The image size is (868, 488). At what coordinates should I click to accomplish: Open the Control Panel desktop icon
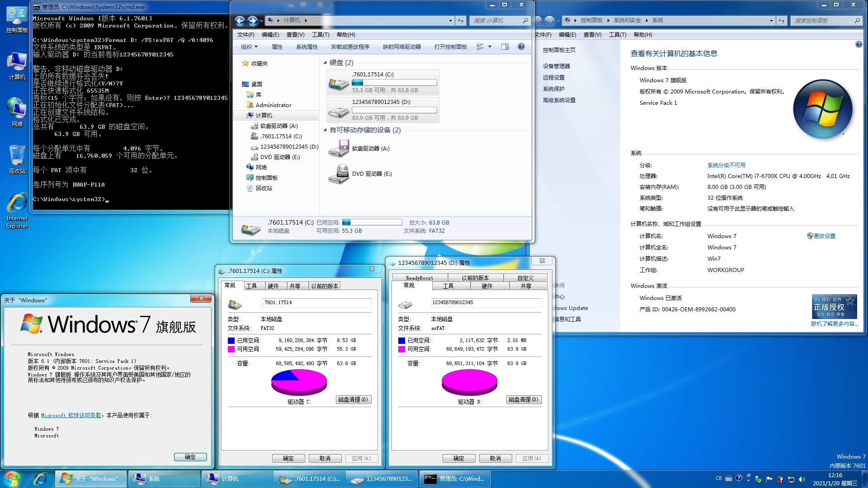pos(17,20)
